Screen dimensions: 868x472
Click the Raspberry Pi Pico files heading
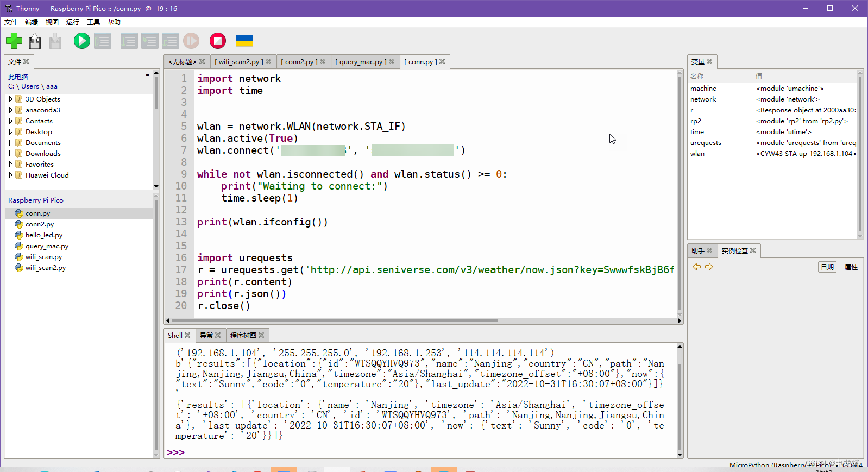36,200
